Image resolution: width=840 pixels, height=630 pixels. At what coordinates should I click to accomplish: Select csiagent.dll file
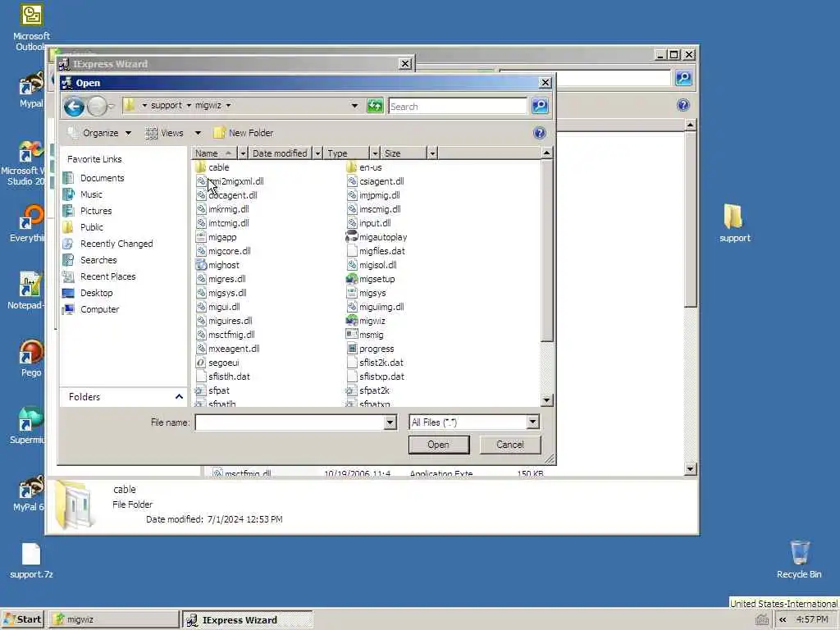376,181
